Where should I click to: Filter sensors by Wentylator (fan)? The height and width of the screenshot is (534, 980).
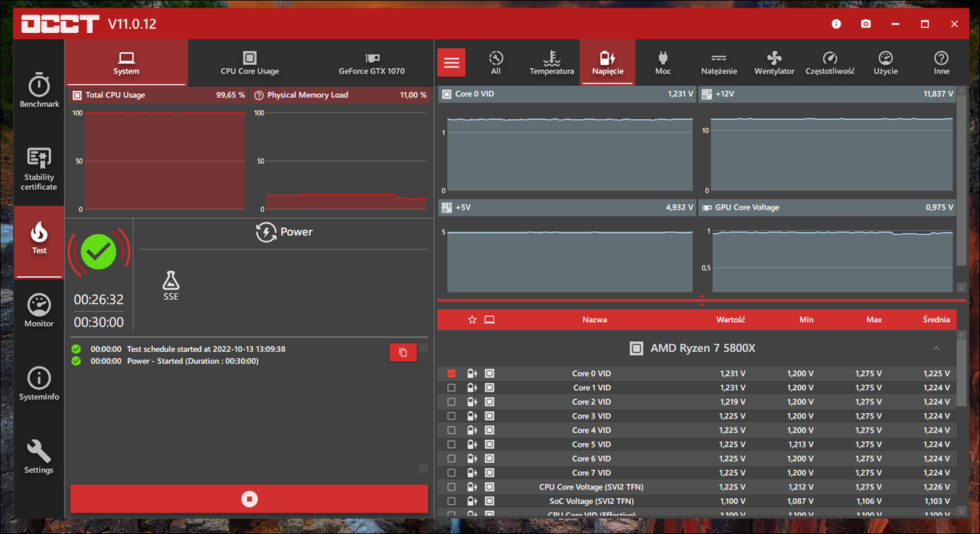[774, 63]
